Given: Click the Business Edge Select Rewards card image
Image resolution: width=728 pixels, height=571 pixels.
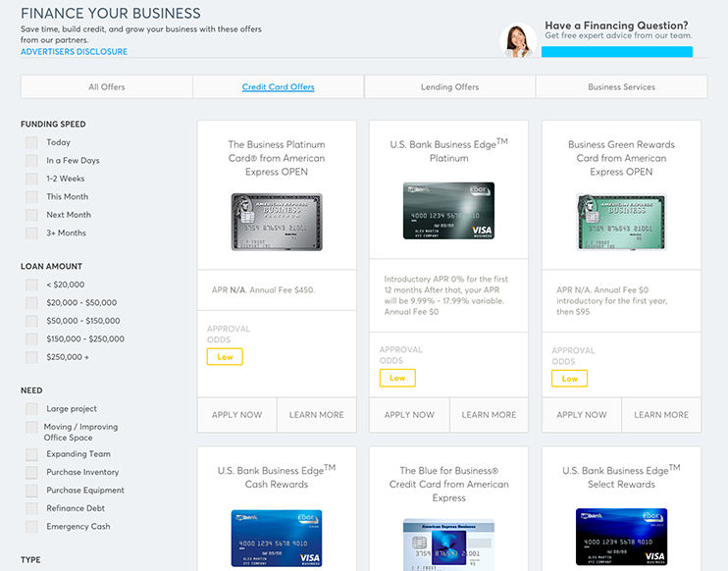Looking at the screenshot, I should [x=621, y=537].
